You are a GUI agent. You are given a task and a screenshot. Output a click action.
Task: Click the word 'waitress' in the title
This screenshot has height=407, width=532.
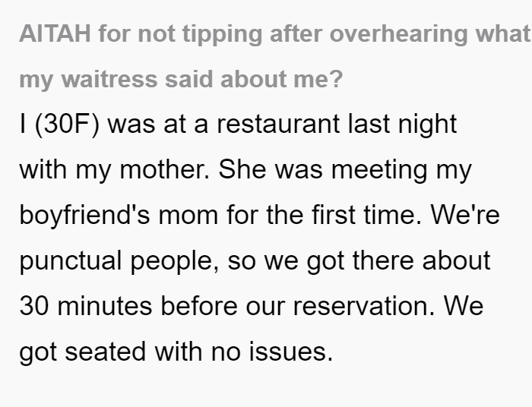[109, 79]
